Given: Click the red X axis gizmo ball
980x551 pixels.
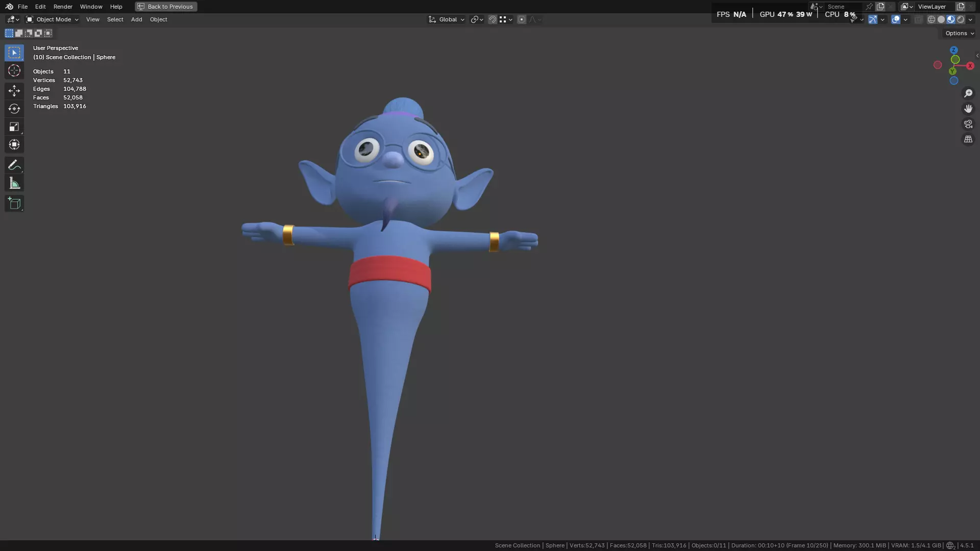Looking at the screenshot, I should point(970,66).
